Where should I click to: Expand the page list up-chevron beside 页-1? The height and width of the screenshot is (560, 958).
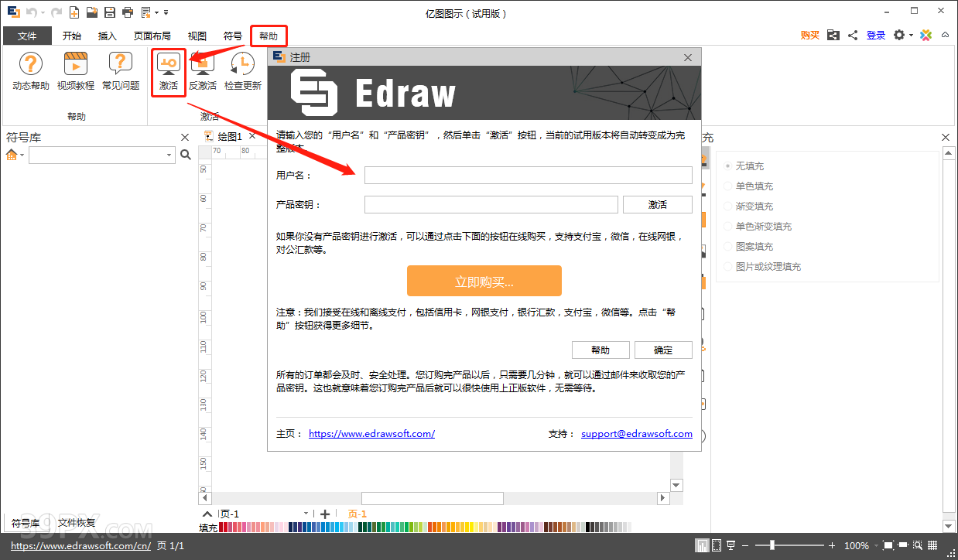pos(207,514)
